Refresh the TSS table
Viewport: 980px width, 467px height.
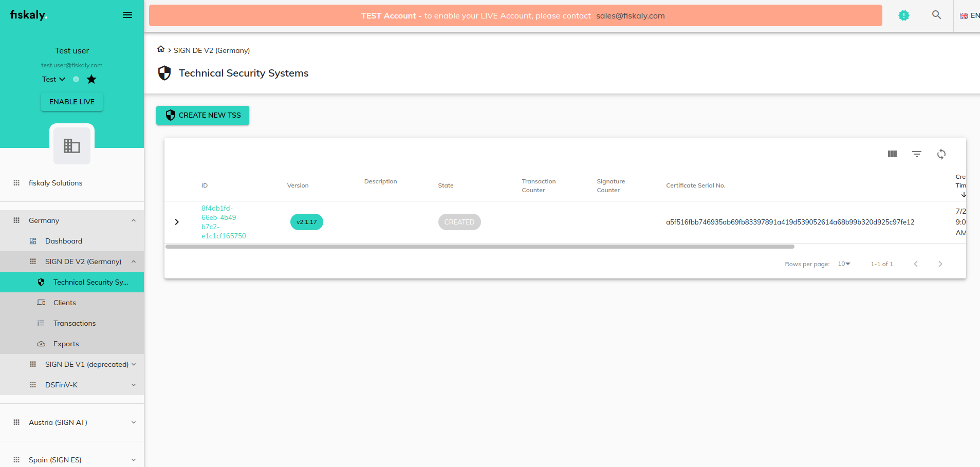point(941,154)
